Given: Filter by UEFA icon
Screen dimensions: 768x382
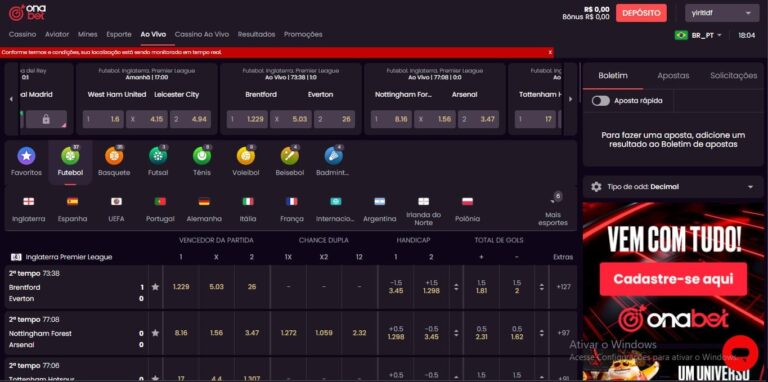Looking at the screenshot, I should (116, 201).
